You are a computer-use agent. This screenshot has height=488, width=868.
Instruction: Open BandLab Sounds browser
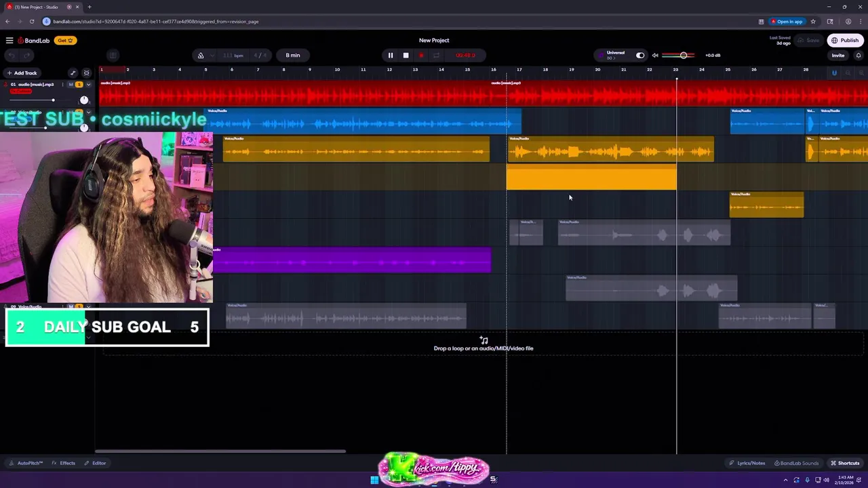coord(796,463)
